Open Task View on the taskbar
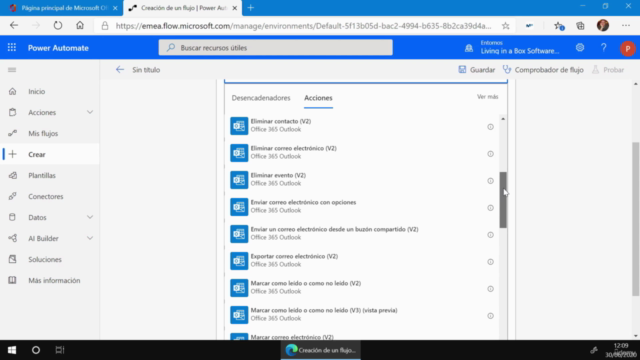Image resolution: width=640 pixels, height=360 pixels. click(60, 350)
